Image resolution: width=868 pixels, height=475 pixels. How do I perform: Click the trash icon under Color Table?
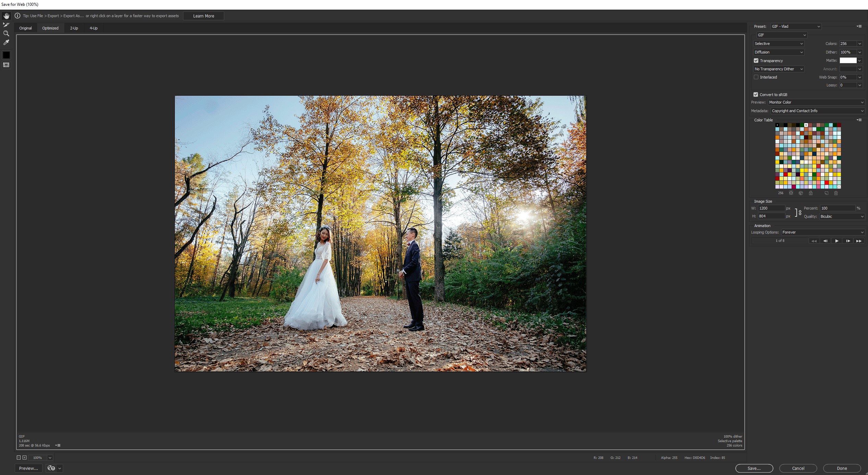tap(836, 193)
